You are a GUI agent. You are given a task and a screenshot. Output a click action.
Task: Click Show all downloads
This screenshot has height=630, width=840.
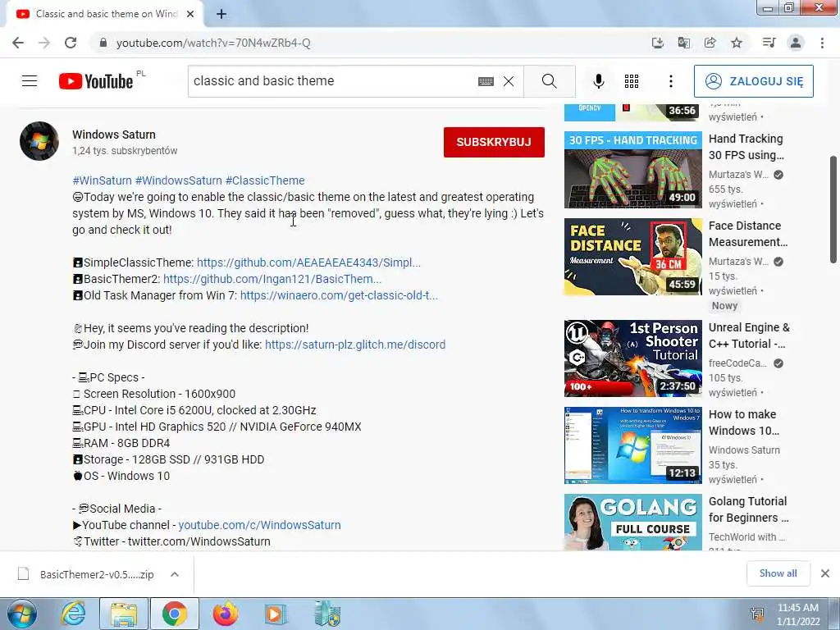778,573
